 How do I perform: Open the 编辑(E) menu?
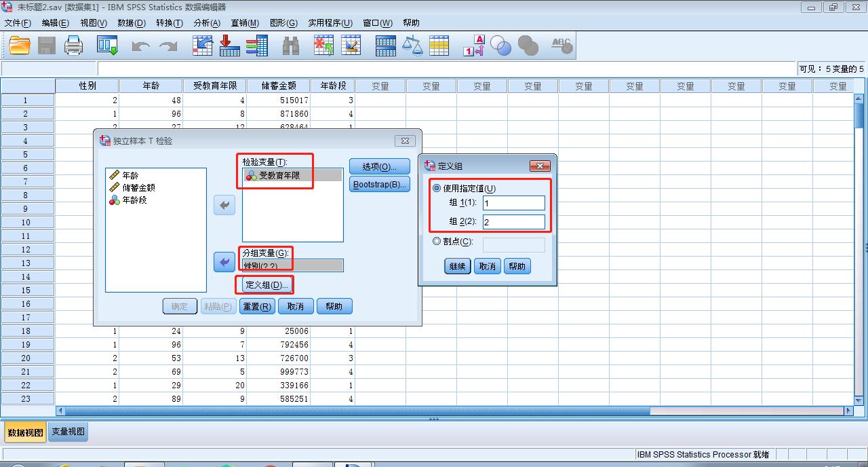coord(55,22)
